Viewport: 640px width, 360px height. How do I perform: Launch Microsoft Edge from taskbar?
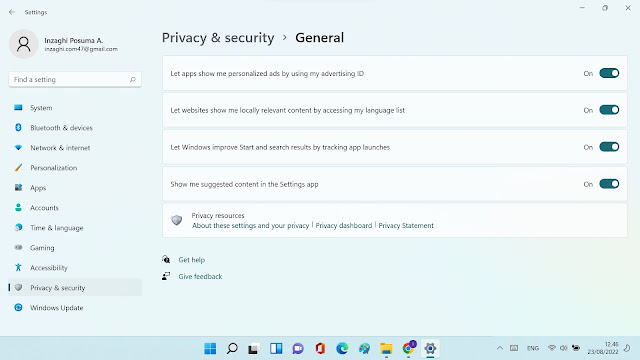342,349
